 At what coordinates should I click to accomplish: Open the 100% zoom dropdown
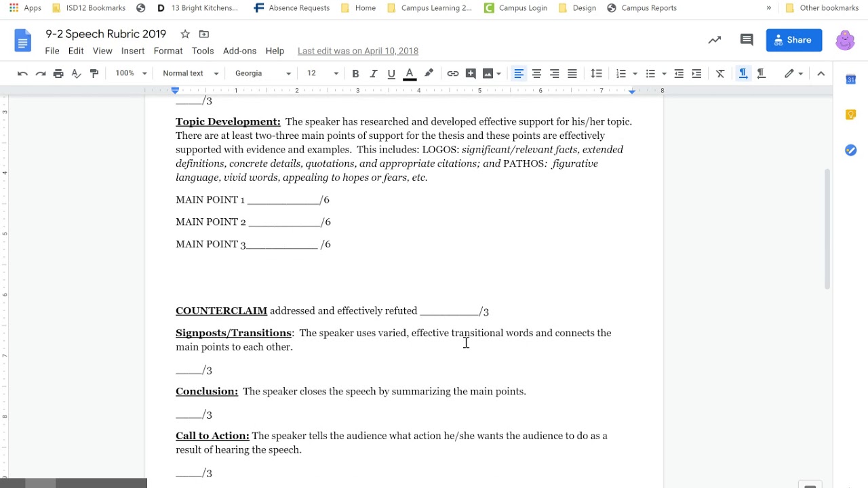(131, 73)
